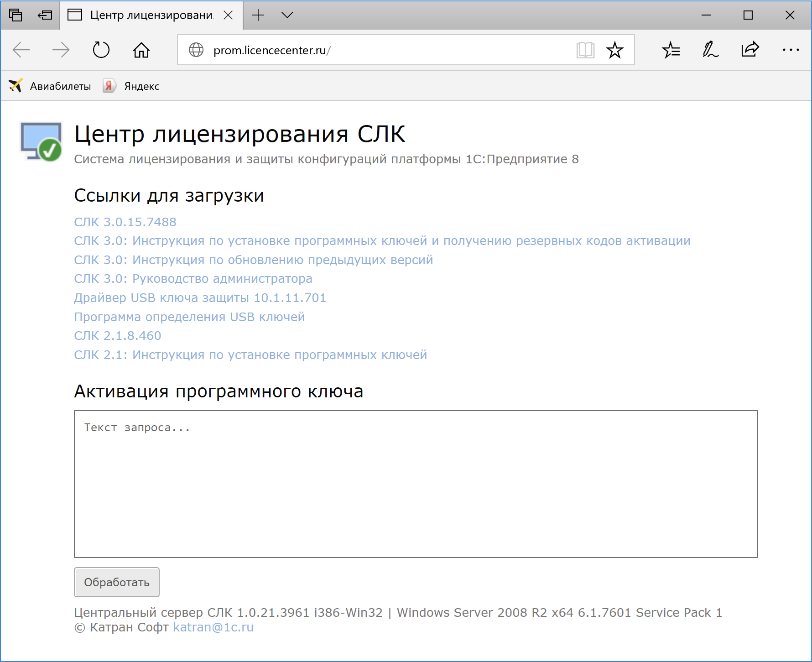The image size is (812, 662).
Task: Minimize the browser window
Action: pyautogui.click(x=706, y=15)
